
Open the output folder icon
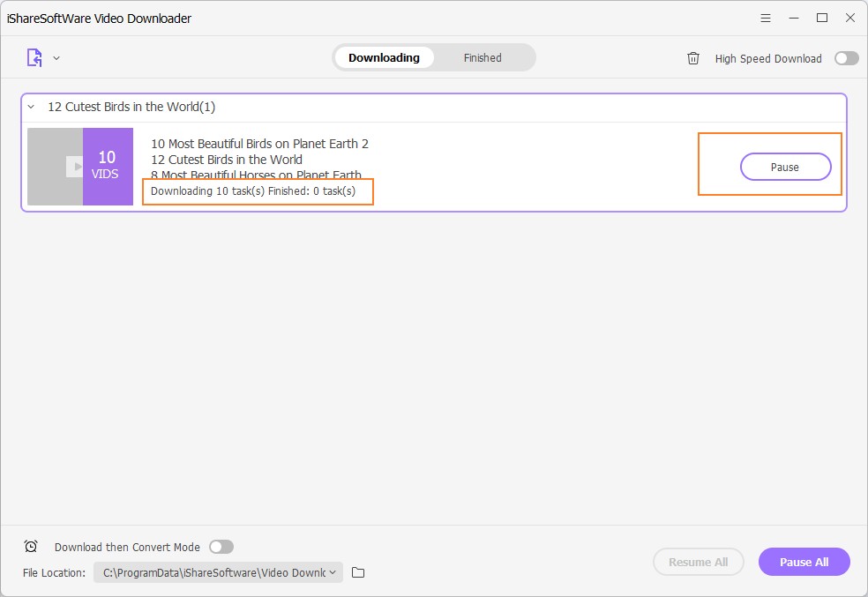[358, 572]
